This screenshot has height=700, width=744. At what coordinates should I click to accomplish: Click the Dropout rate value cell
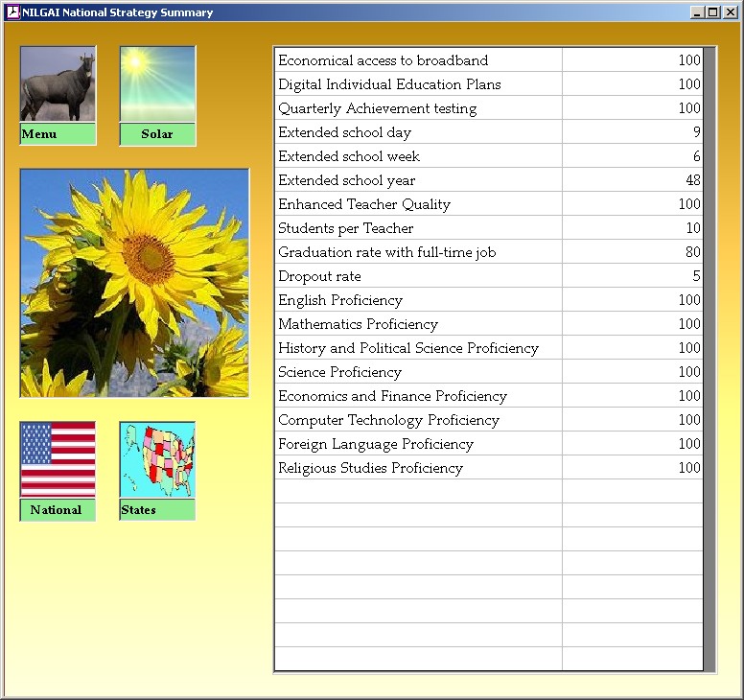point(632,276)
